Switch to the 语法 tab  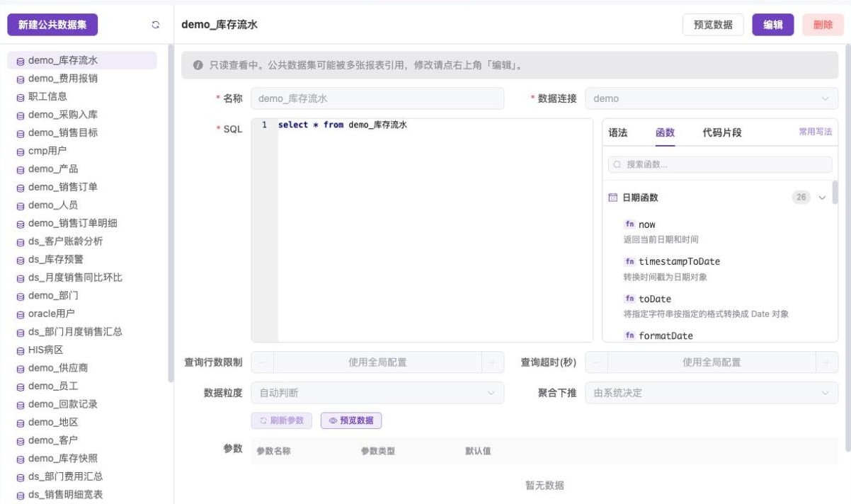click(x=618, y=132)
